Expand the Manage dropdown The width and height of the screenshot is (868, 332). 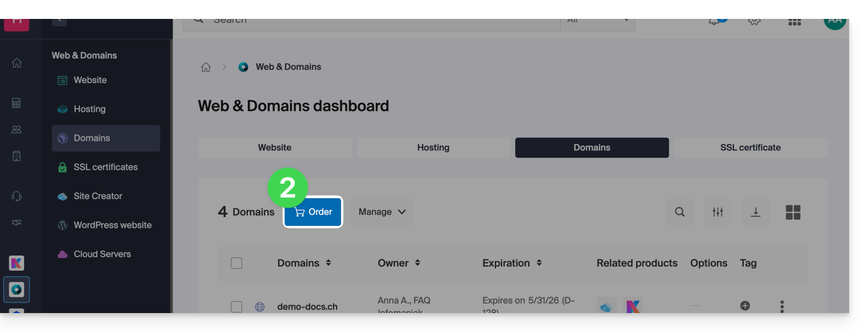382,212
